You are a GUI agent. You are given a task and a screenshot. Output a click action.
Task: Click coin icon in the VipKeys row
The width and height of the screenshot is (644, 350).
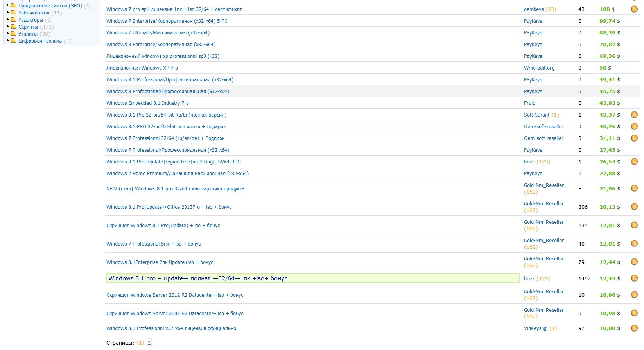click(634, 328)
